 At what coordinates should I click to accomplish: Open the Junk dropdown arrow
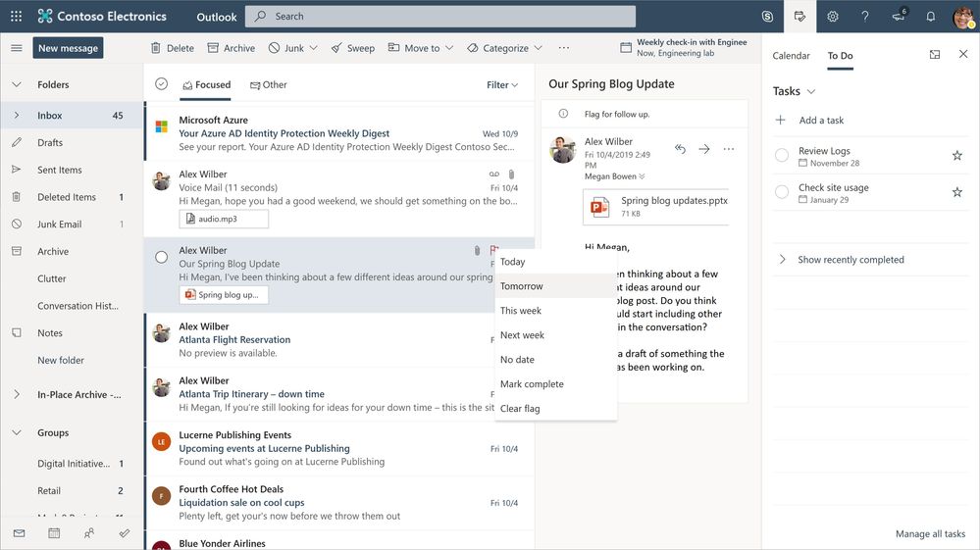click(x=314, y=48)
